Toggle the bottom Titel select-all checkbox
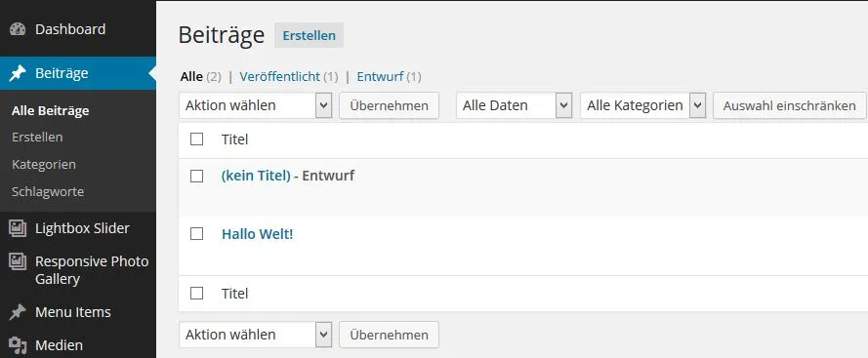The height and width of the screenshot is (358, 868). 196,294
